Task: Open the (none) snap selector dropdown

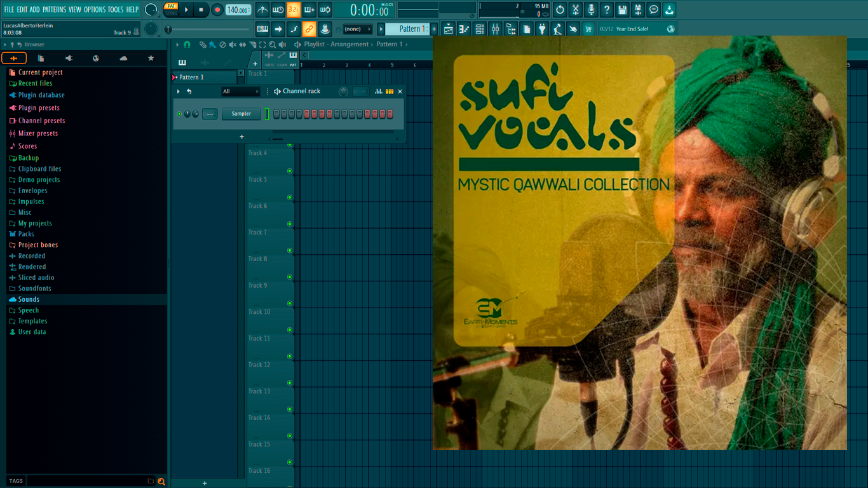Action: (x=357, y=29)
